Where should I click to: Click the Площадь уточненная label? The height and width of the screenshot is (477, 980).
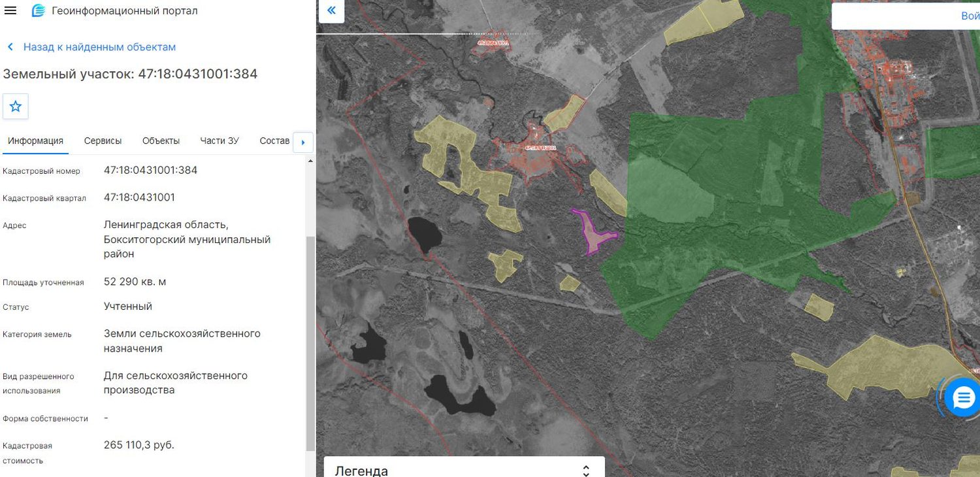click(43, 282)
